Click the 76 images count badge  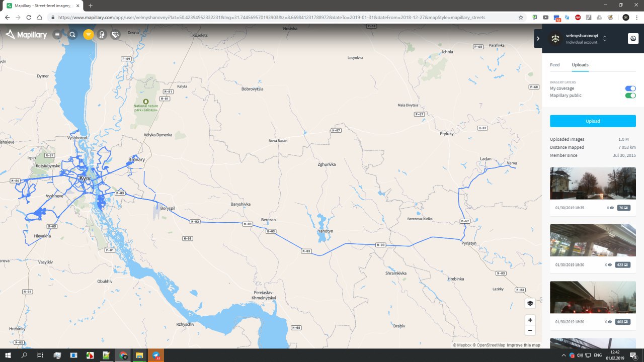624,208
